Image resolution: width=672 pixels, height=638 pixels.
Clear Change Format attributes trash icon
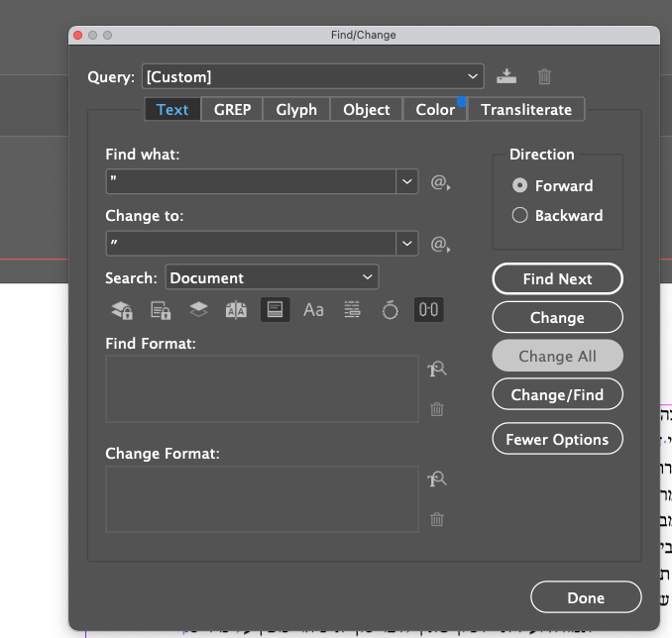[x=437, y=519]
